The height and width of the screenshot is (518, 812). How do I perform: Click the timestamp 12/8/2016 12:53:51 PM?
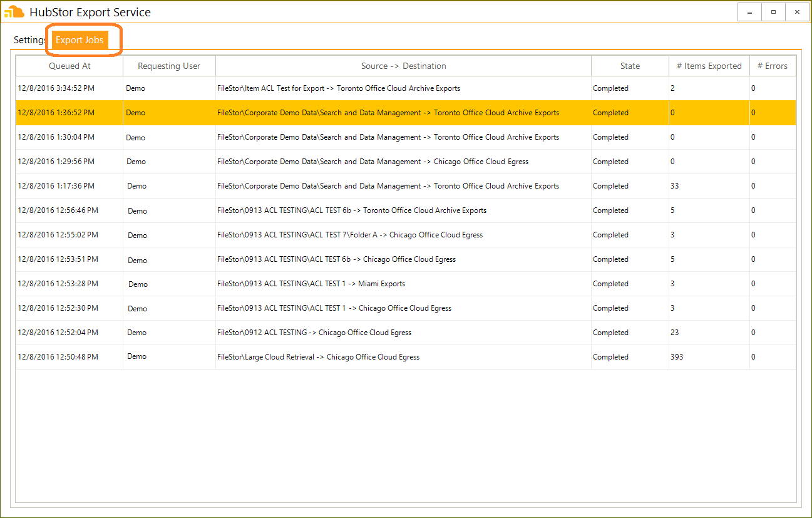tap(58, 259)
